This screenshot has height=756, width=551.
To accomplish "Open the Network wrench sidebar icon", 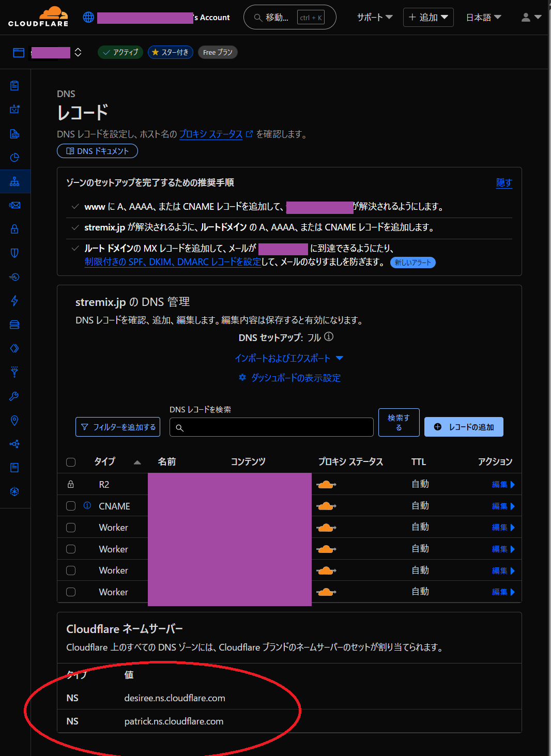I will pyautogui.click(x=14, y=396).
